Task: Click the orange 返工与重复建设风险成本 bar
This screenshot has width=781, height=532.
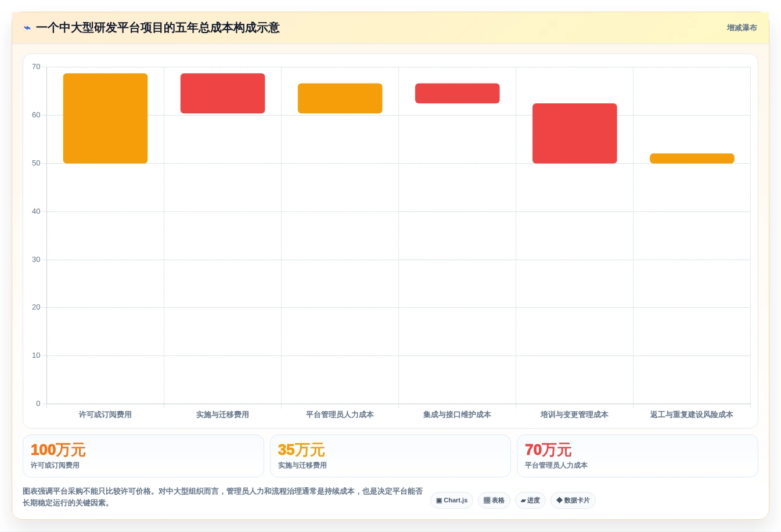Action: click(692, 159)
